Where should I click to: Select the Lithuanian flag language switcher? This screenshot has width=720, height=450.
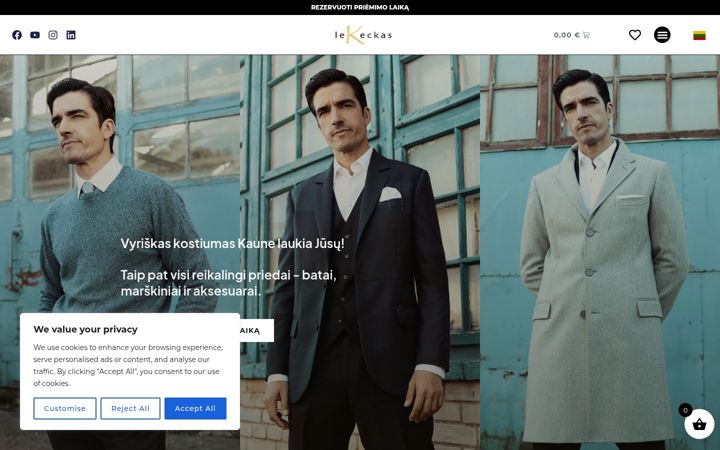[699, 35]
